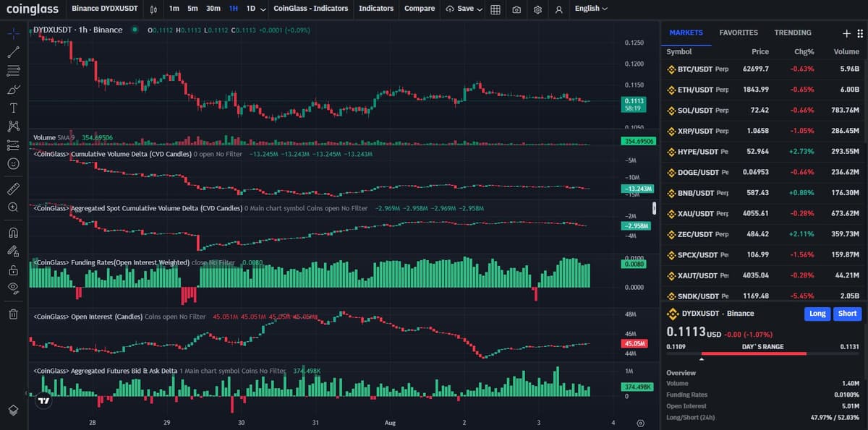Expand the timeframe dropdown arrow
Viewport: 868px width, 430px height.
[x=263, y=9]
